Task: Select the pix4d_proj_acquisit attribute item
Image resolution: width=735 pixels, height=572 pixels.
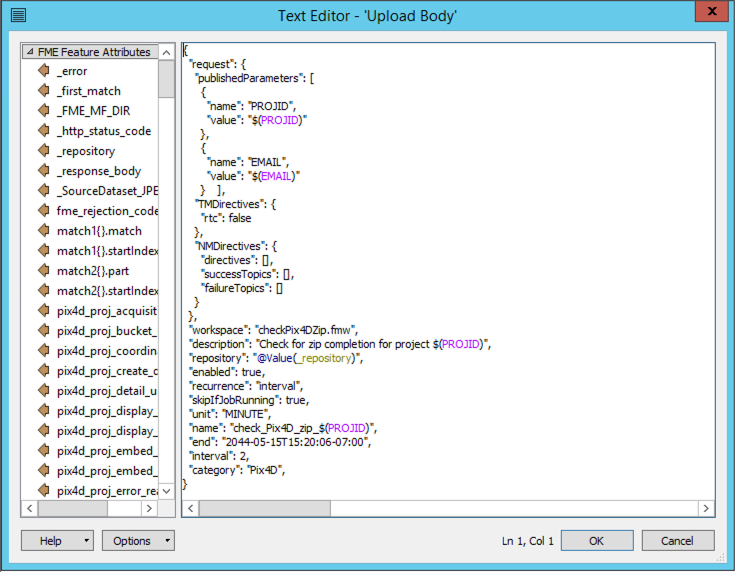Action: tap(106, 311)
